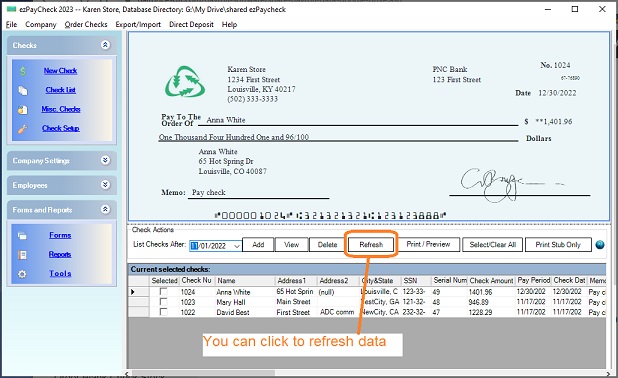Click the check number 1023 cell
The image size is (618, 378).
coord(196,302)
